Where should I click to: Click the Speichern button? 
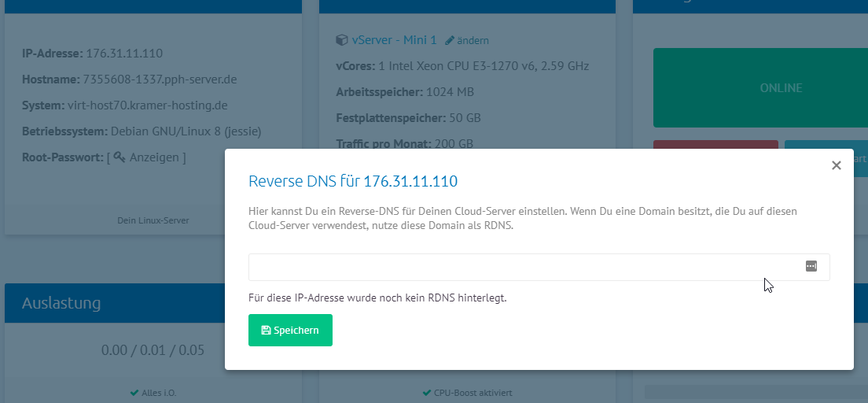[290, 331]
